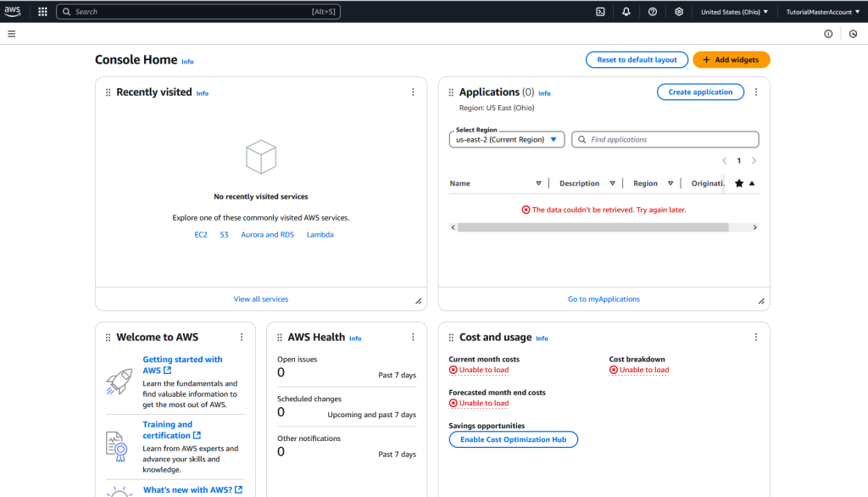Open What's new with AWS link
Screen dimensions: 868x497
pos(192,490)
